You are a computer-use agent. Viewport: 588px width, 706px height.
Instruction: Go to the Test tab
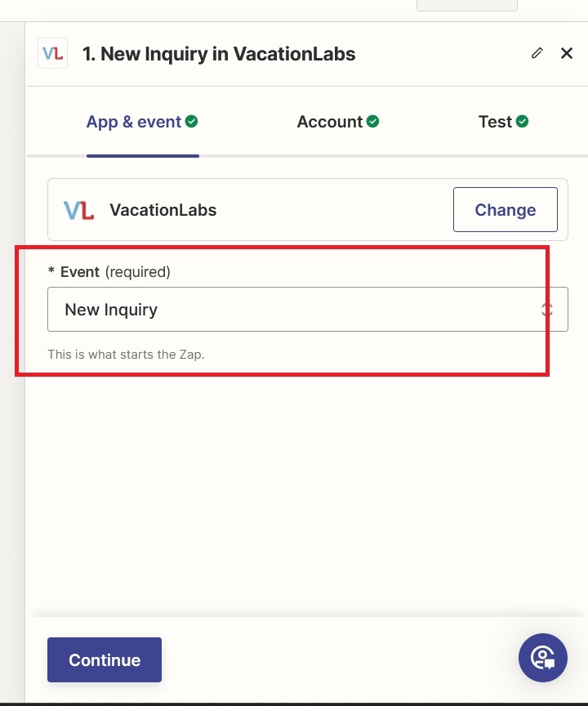click(x=495, y=122)
